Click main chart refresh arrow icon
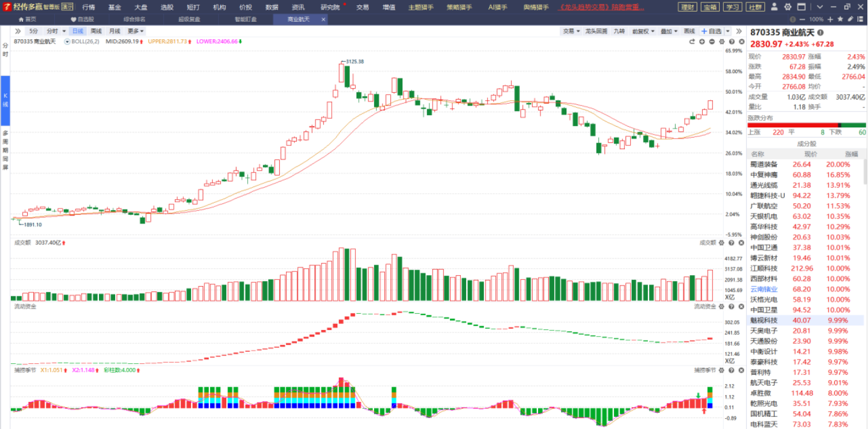868x429 pixels. click(x=692, y=42)
